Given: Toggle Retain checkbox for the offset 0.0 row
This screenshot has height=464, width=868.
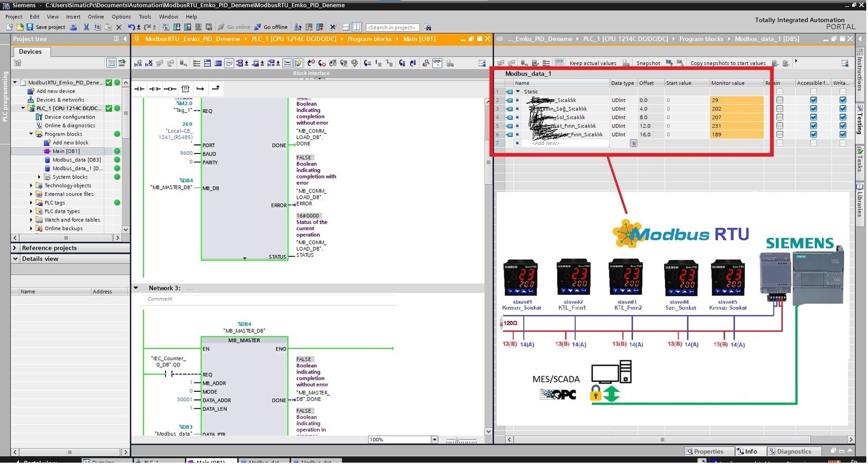Looking at the screenshot, I should coord(780,100).
